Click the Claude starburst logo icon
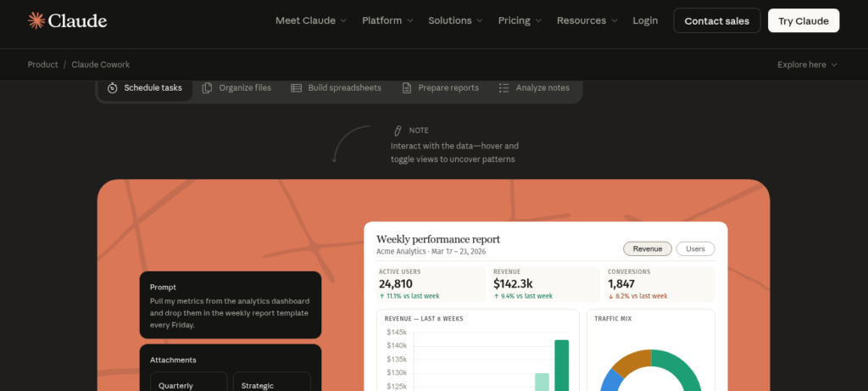 36,20
